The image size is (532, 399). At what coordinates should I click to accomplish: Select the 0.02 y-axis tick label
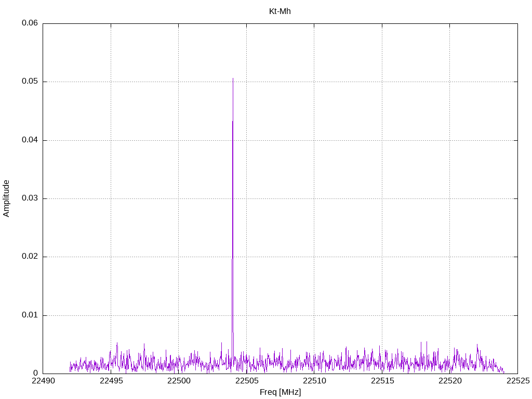tap(30, 257)
